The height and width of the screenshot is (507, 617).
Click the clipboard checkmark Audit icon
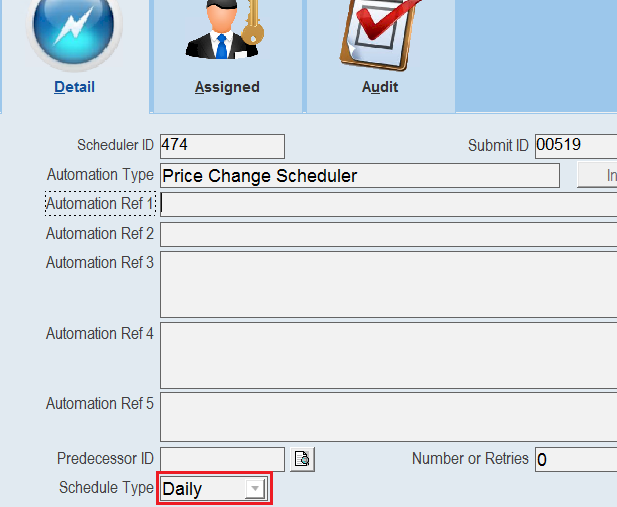click(x=380, y=35)
